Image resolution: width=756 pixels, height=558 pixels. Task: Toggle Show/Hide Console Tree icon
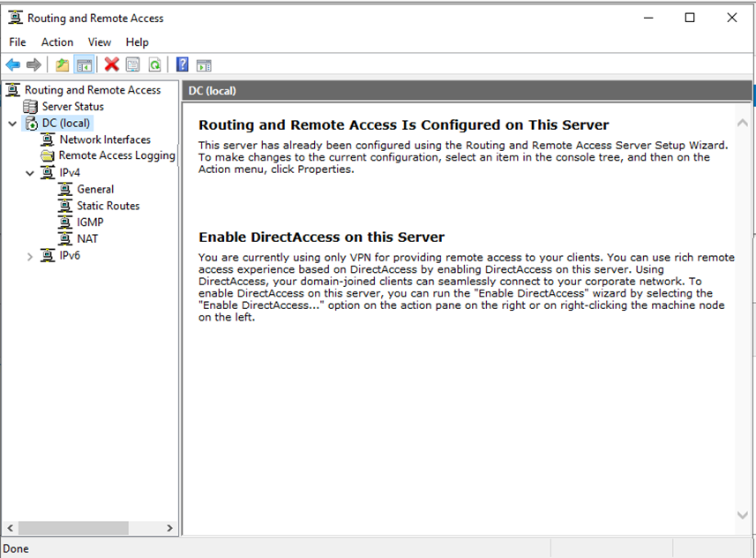tap(84, 64)
